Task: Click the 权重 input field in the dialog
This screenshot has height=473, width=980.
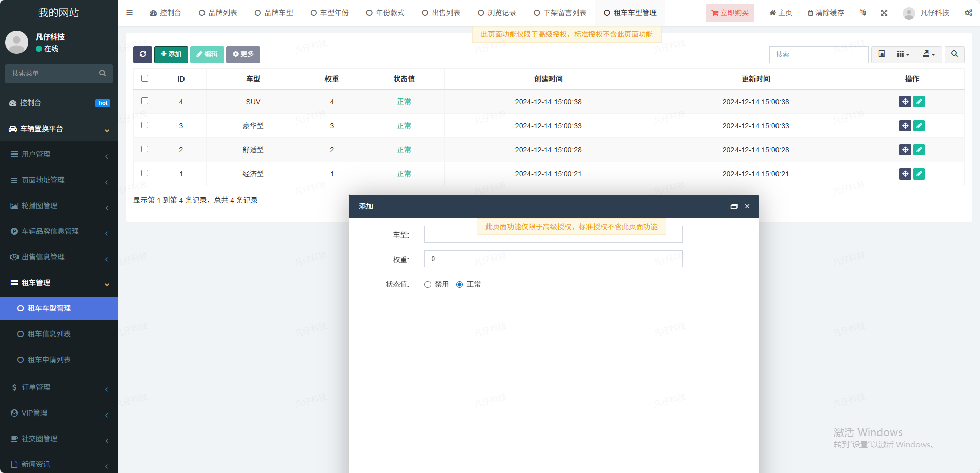Action: point(553,259)
